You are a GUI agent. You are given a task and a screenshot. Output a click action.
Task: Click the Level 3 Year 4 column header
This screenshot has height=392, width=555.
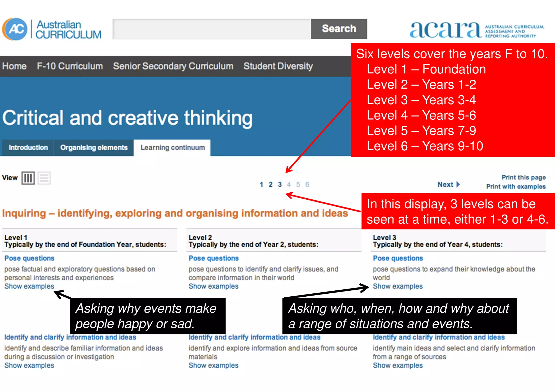pyautogui.click(x=458, y=241)
